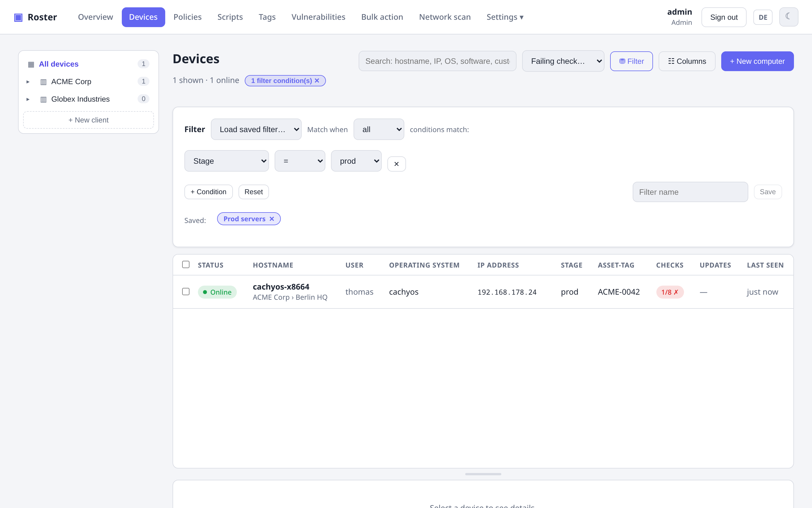This screenshot has height=508, width=812.
Task: Open the Stage field dropdown
Action: coord(226,161)
